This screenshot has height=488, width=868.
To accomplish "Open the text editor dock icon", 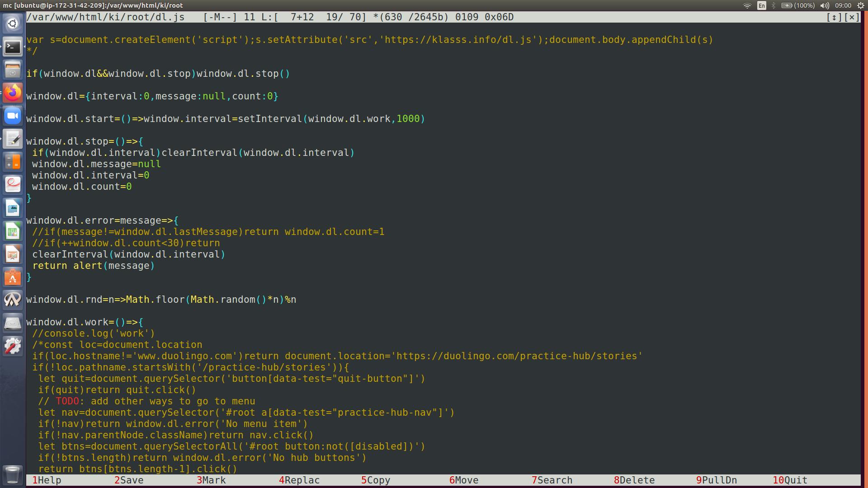I will [13, 139].
